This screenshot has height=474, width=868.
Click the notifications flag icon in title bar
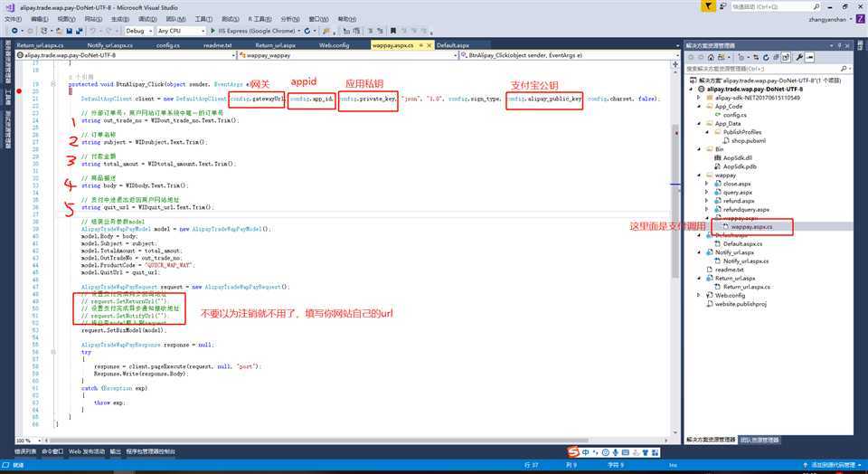click(x=708, y=6)
